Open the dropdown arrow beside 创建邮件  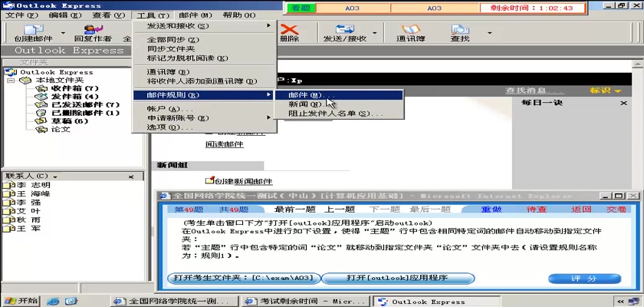click(63, 33)
